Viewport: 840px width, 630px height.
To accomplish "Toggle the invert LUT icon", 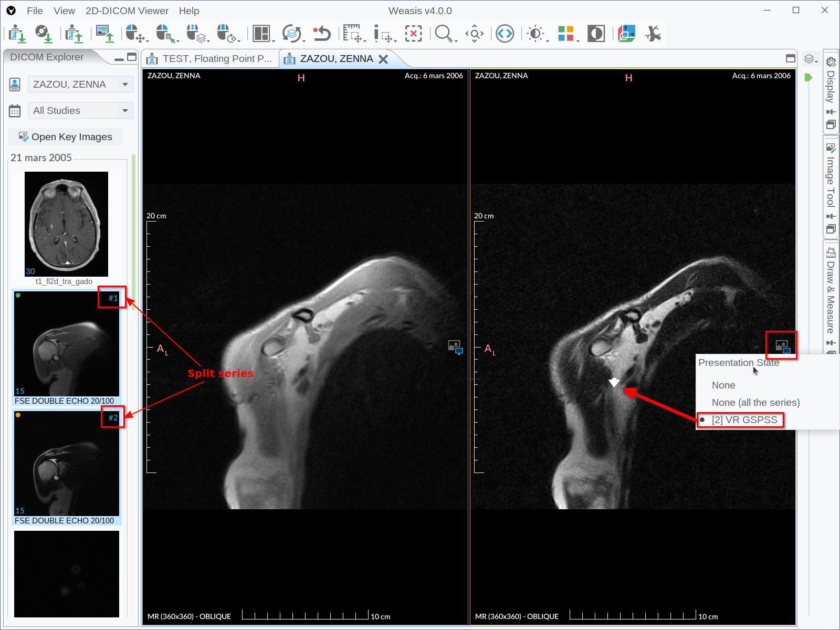I will [595, 33].
